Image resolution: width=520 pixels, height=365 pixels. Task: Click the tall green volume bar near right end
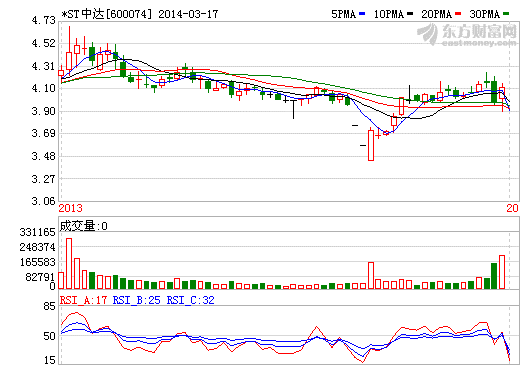(494, 276)
